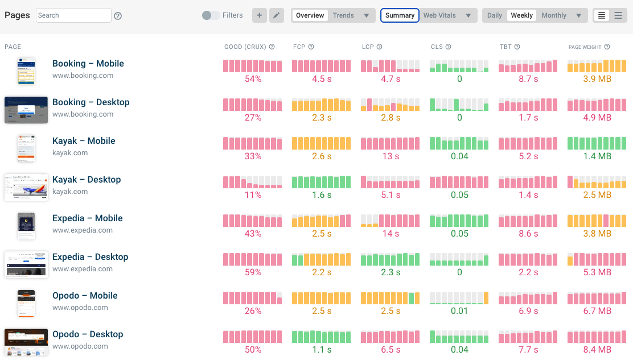633x364 pixels.
Task: Open help icon beside GOOD (CRUX)
Action: [272, 47]
